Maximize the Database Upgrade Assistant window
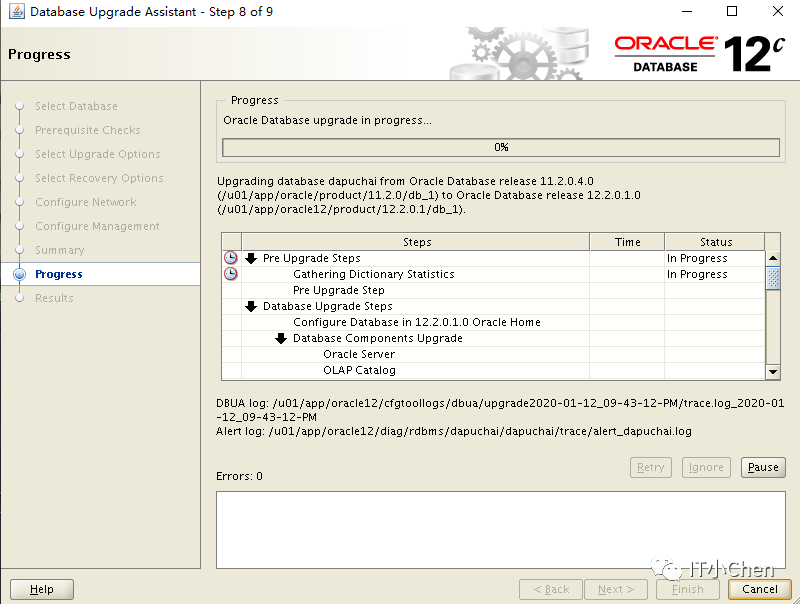The height and width of the screenshot is (604, 800). click(x=732, y=11)
